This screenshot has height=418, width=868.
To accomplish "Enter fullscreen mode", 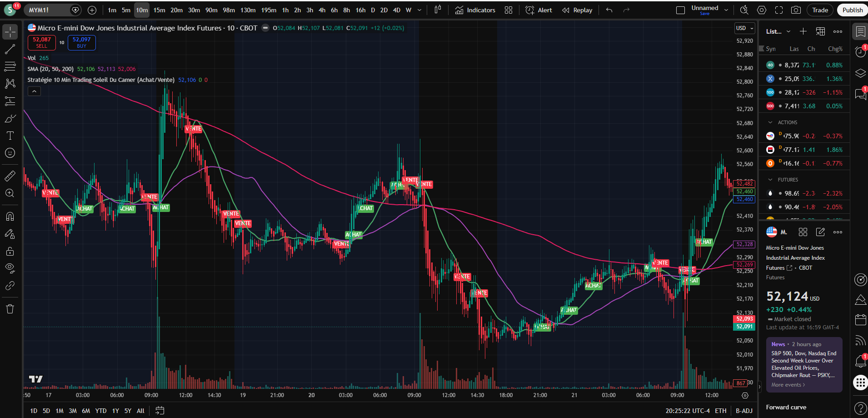I will click(x=779, y=10).
